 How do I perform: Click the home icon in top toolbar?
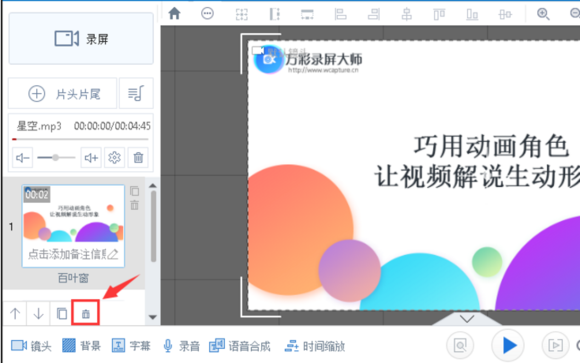pos(174,14)
